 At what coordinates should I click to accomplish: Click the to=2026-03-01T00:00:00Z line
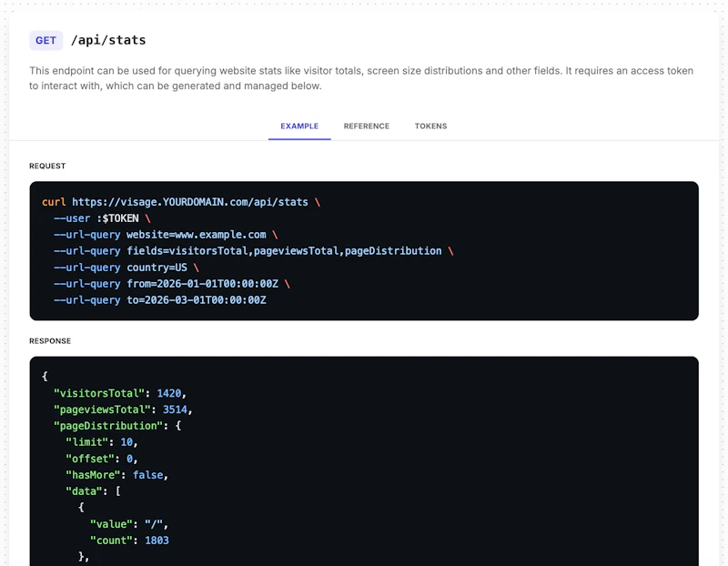pyautogui.click(x=160, y=300)
